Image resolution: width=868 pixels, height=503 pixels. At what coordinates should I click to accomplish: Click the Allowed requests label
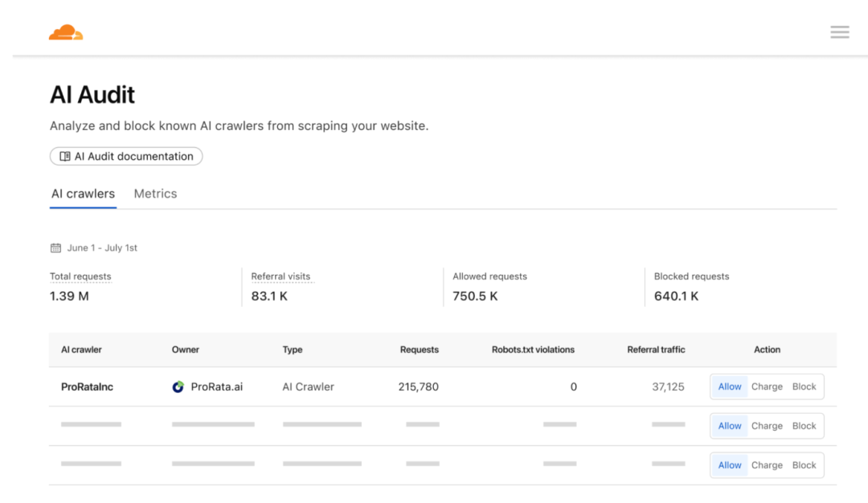click(x=489, y=276)
